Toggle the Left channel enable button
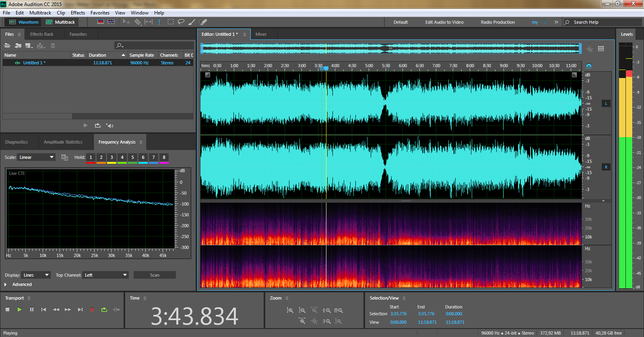Screen dimensions: 644x337 point(606,104)
